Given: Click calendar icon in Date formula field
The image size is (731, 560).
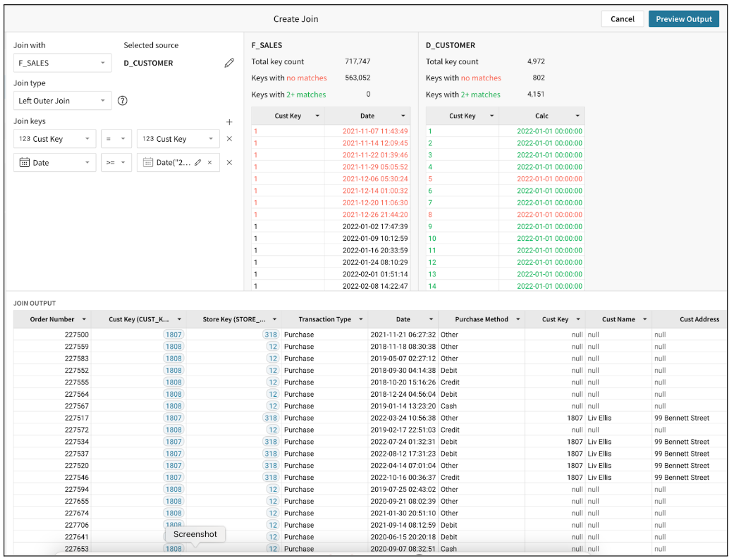Looking at the screenshot, I should (x=148, y=162).
